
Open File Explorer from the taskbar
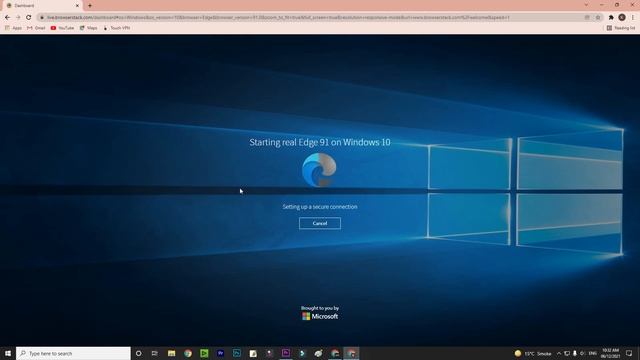(x=171, y=353)
